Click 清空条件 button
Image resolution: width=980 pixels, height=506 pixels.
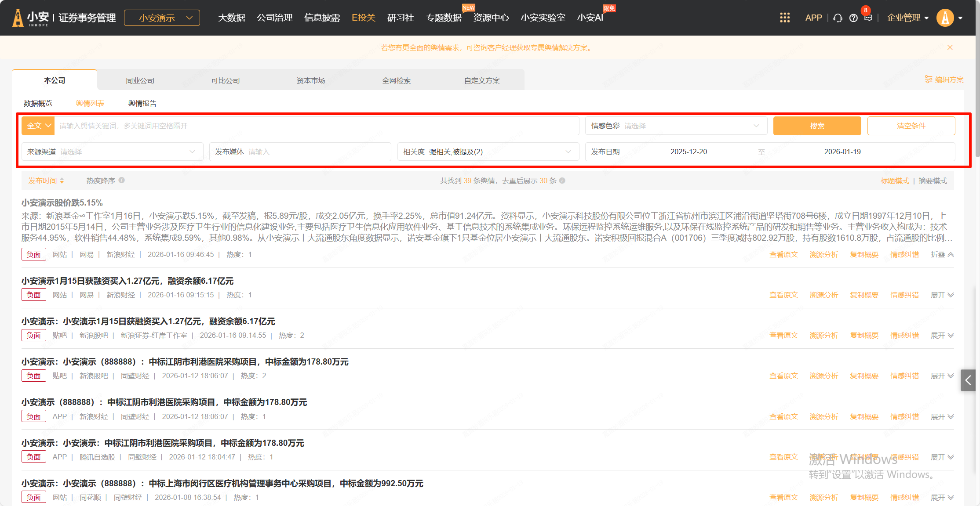pos(911,126)
